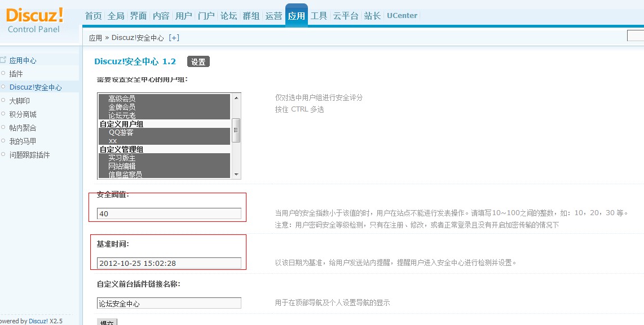Open 问题跟踪插件 in the sidebar
This screenshot has width=644, height=325.
click(29, 155)
